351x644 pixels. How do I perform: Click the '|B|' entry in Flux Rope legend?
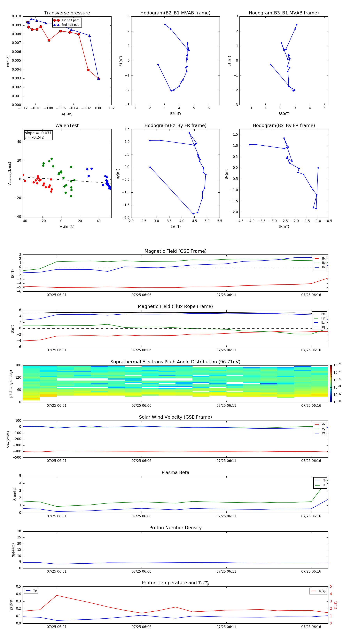pos(320,327)
